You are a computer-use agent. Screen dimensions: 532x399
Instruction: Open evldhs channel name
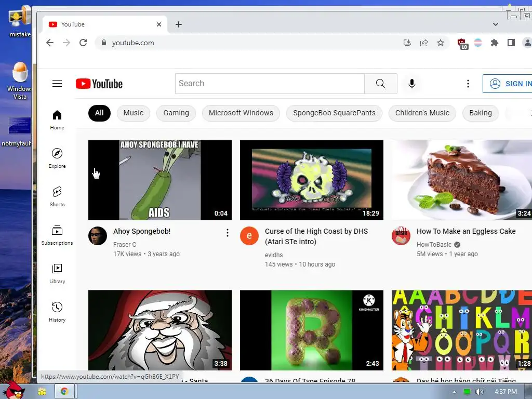(273, 255)
